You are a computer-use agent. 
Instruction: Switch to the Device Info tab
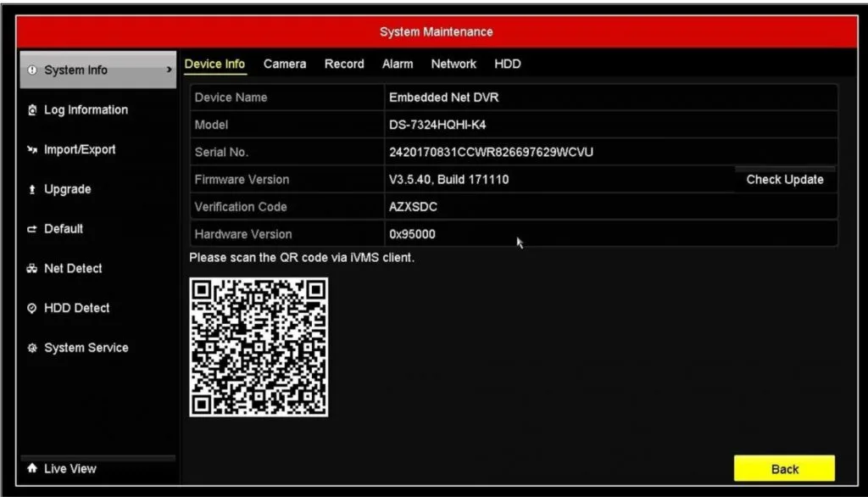click(x=214, y=64)
